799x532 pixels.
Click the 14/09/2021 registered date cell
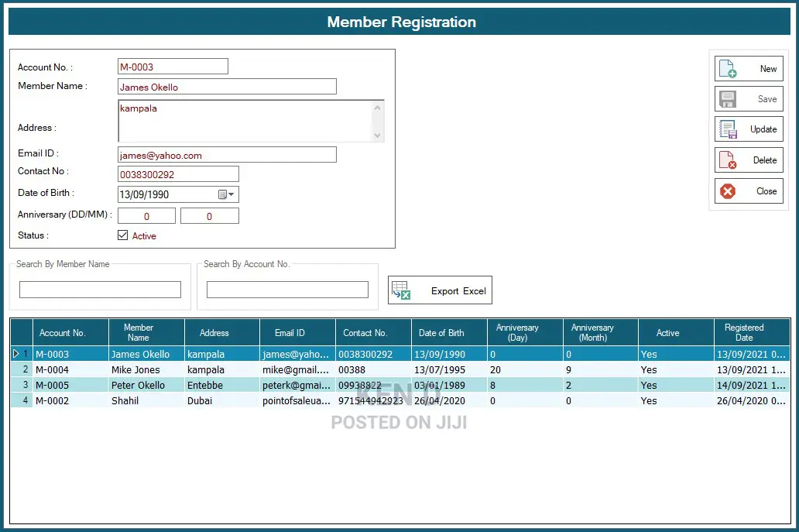point(752,385)
